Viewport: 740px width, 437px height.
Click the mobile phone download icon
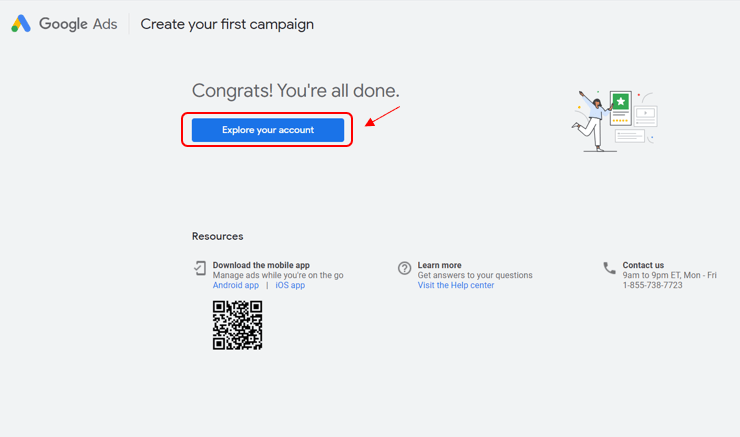click(x=200, y=268)
